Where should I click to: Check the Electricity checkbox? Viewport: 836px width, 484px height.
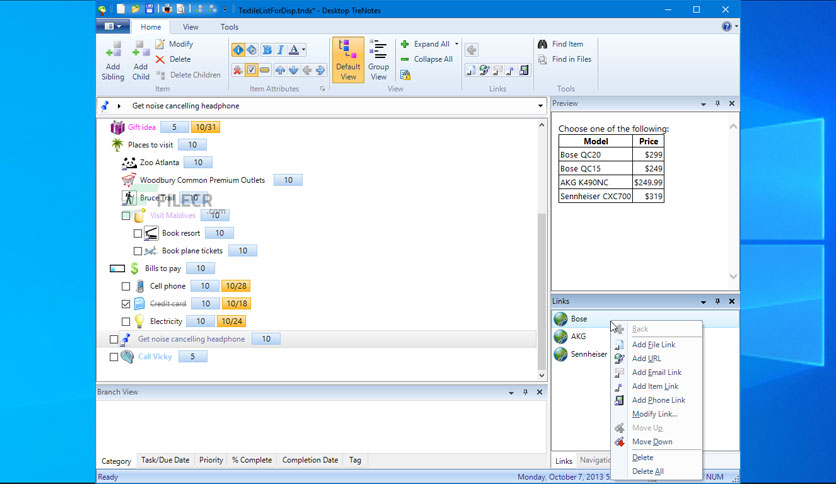tap(126, 321)
